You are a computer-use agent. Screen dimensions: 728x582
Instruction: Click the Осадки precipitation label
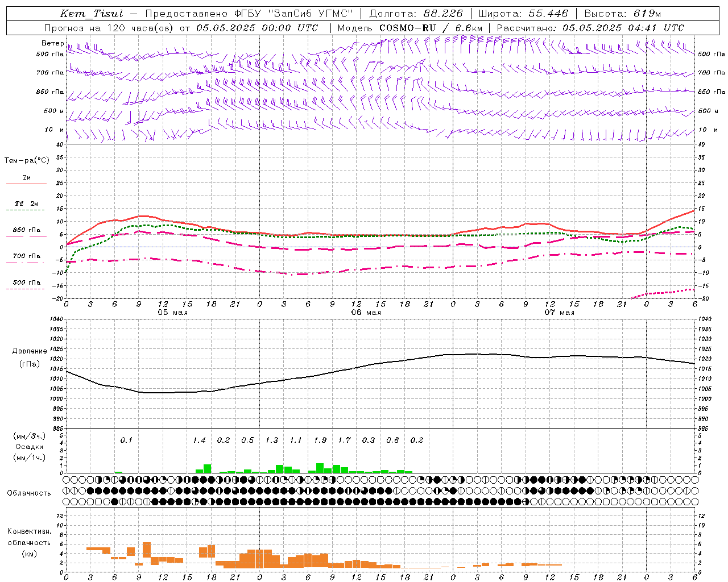tap(30, 447)
